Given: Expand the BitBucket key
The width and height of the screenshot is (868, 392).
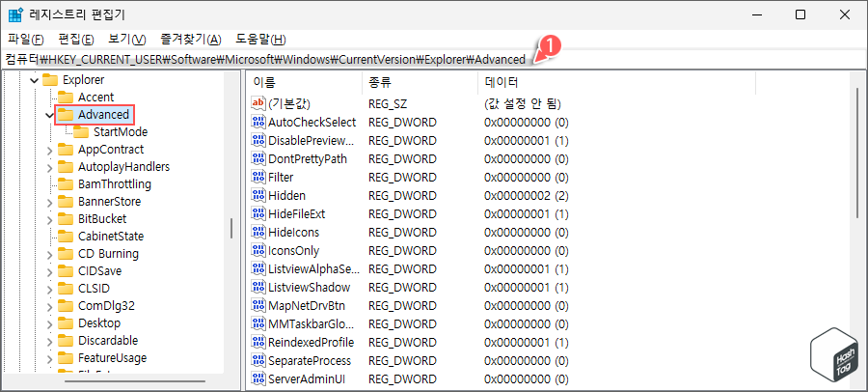Looking at the screenshot, I should click(x=50, y=219).
